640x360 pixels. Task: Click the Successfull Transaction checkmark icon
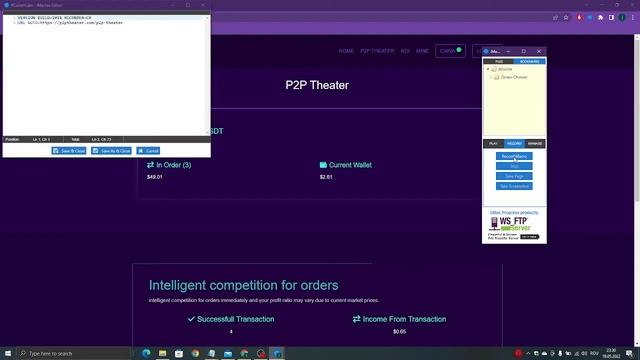click(191, 319)
